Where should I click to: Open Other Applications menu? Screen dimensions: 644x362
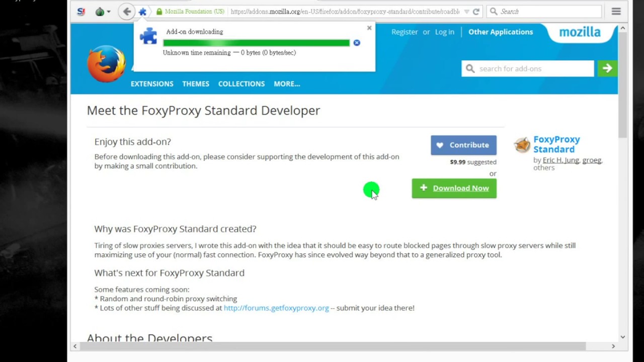(x=501, y=32)
